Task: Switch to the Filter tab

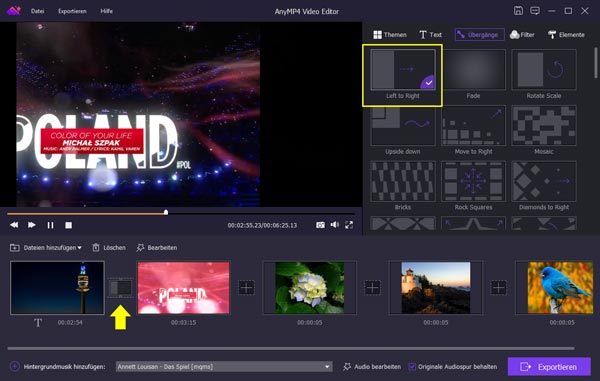Action: click(x=522, y=34)
